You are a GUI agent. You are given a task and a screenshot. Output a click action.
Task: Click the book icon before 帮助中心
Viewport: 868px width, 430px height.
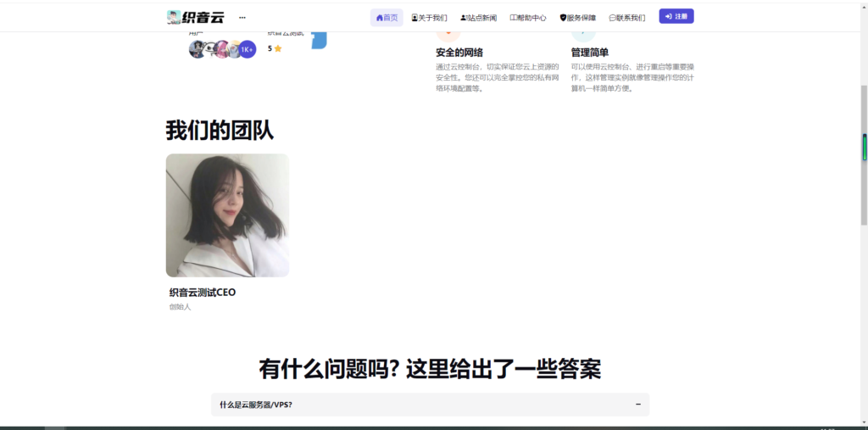[x=513, y=18]
